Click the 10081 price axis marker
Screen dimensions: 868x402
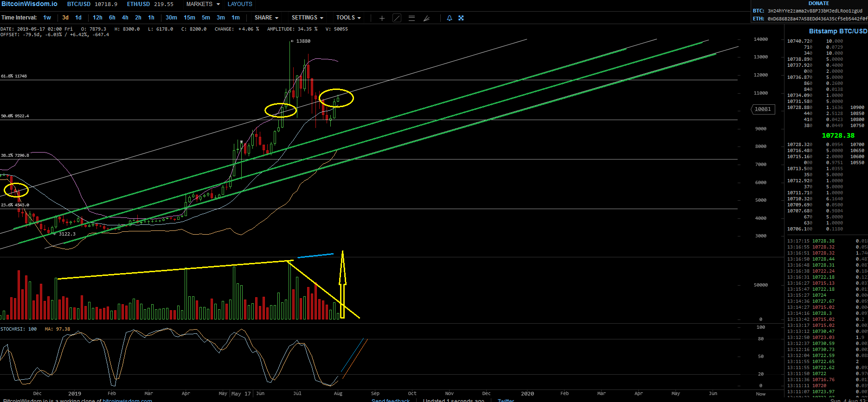[x=763, y=109]
